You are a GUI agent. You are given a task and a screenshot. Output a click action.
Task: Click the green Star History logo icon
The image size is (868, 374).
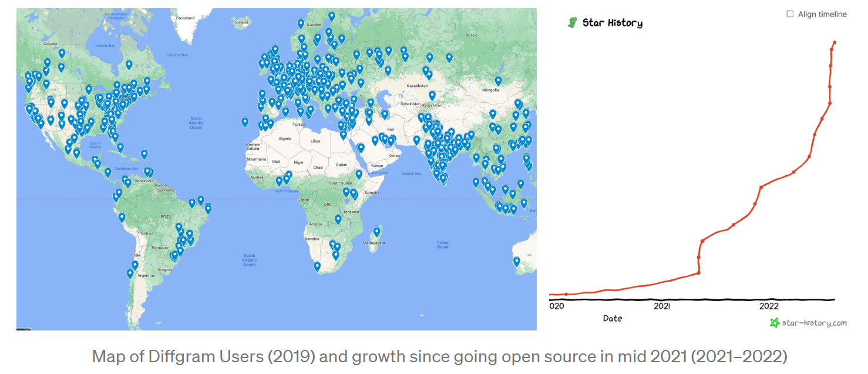point(573,23)
